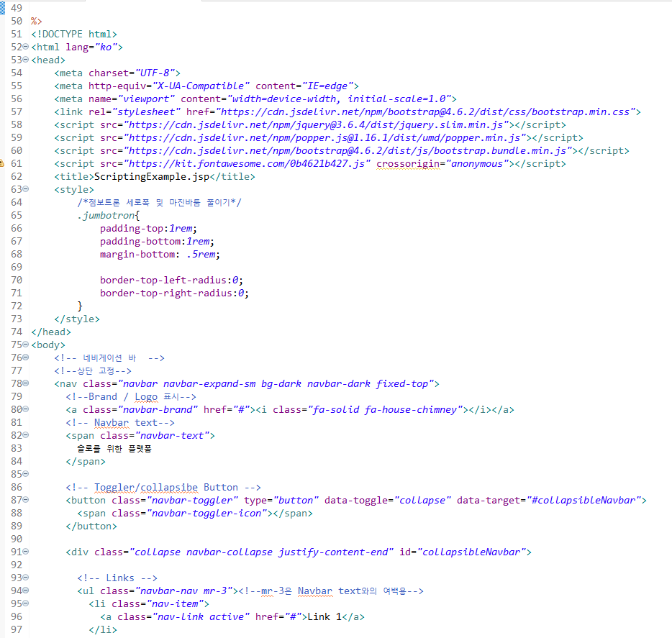Click the padding-bottom:1rem declaration

[157, 241]
